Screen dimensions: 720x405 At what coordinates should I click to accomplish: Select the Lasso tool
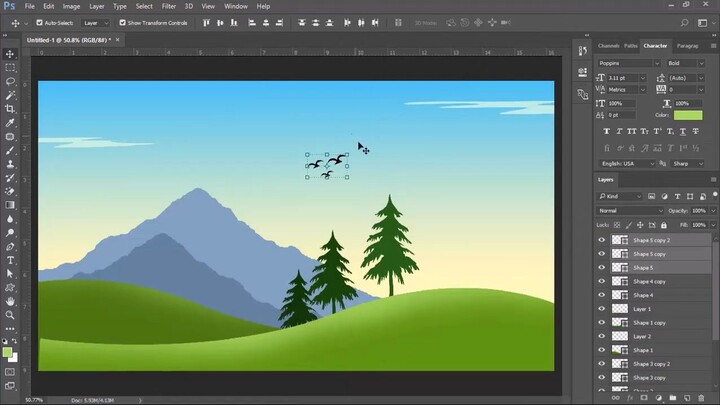pos(10,82)
